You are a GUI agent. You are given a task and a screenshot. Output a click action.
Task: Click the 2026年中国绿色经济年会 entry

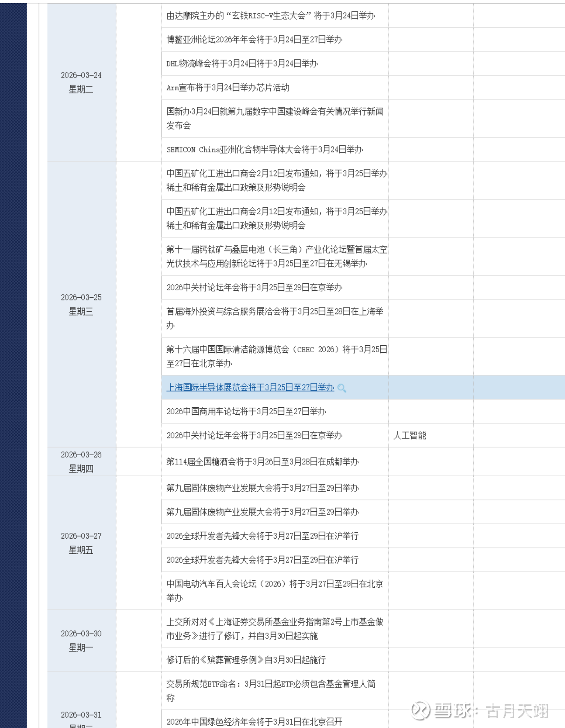coord(254,721)
